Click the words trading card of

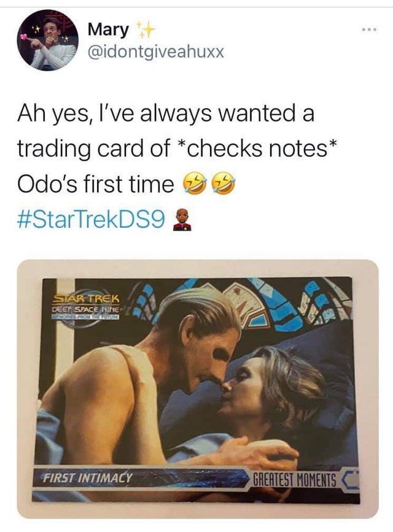click(93, 148)
